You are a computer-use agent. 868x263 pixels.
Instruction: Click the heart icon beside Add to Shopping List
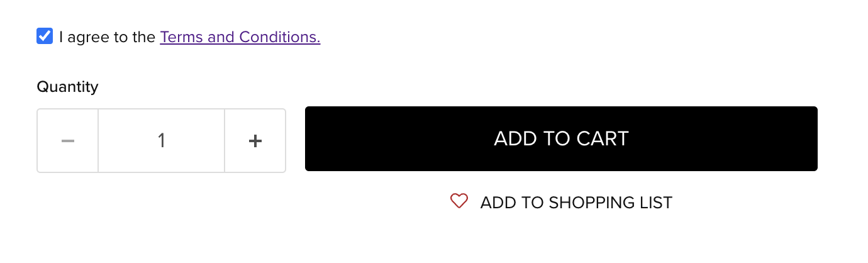tap(459, 202)
